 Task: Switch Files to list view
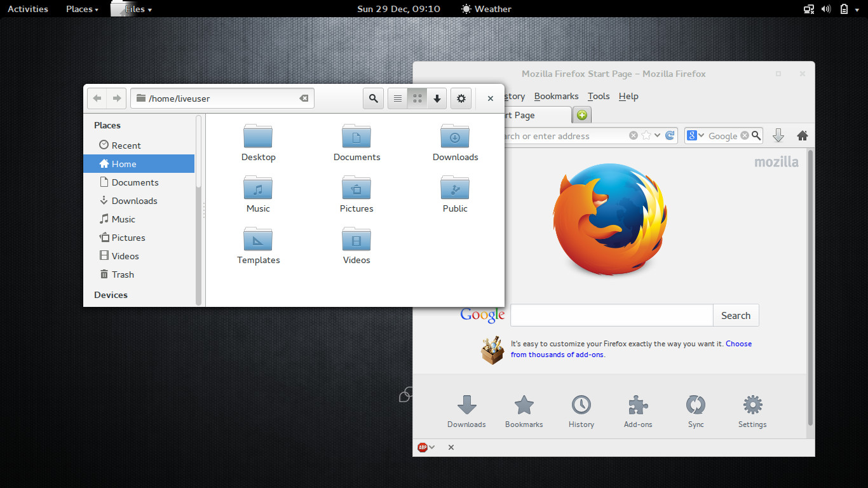(398, 98)
